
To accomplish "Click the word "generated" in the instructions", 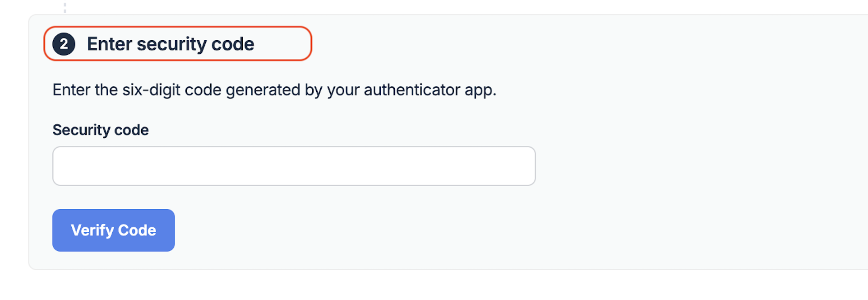I will [x=263, y=90].
